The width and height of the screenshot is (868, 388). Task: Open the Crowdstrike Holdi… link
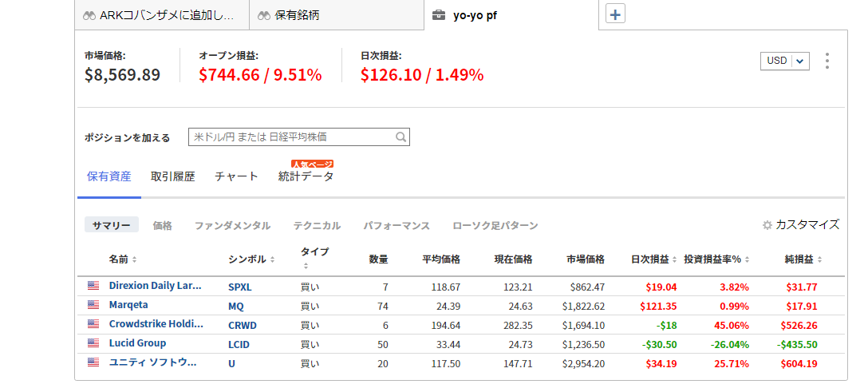[x=156, y=323]
